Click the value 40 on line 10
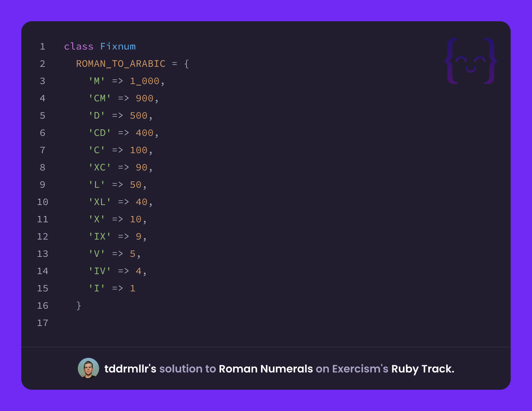The height and width of the screenshot is (411, 532). click(142, 202)
